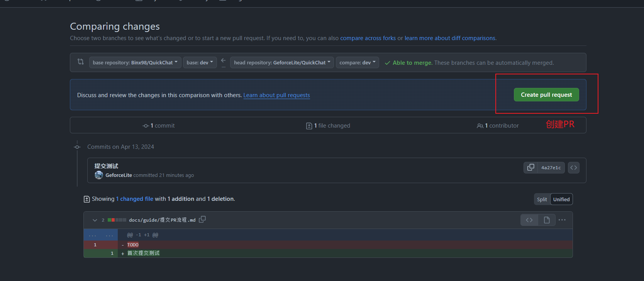Screen dimensions: 644x281
Task: Select the 1 file changed tab
Action: click(328, 126)
